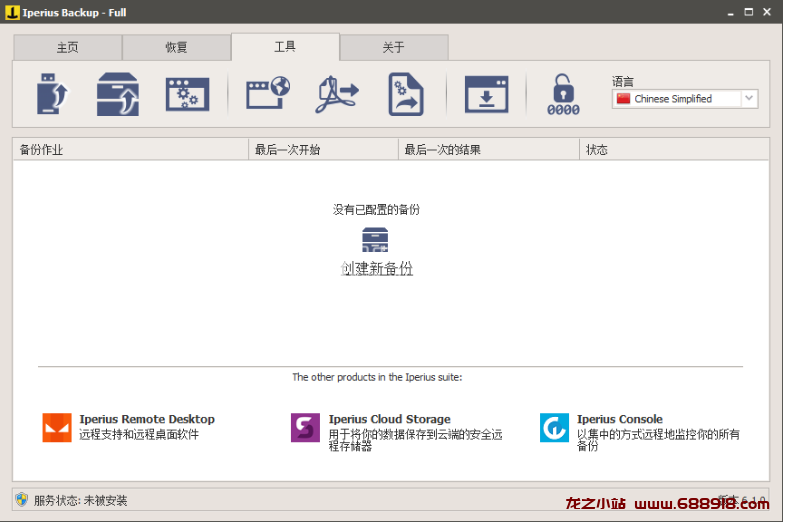Click the archive box upload icon
The image size is (785, 524).
[x=118, y=94]
